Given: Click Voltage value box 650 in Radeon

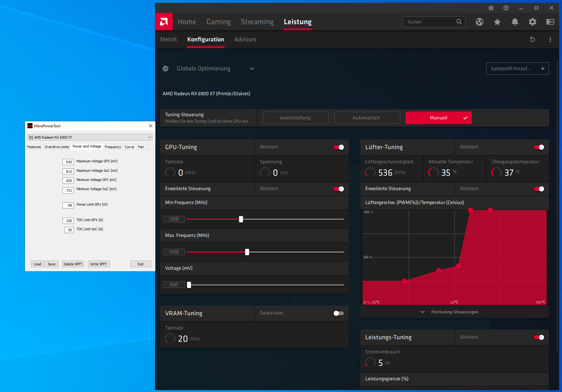Looking at the screenshot, I should [x=174, y=285].
